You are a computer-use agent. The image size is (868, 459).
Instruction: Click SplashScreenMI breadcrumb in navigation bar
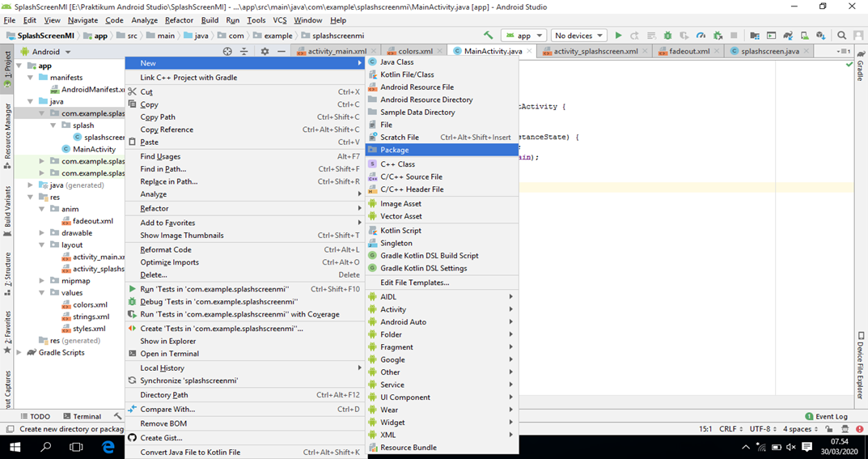(42, 36)
